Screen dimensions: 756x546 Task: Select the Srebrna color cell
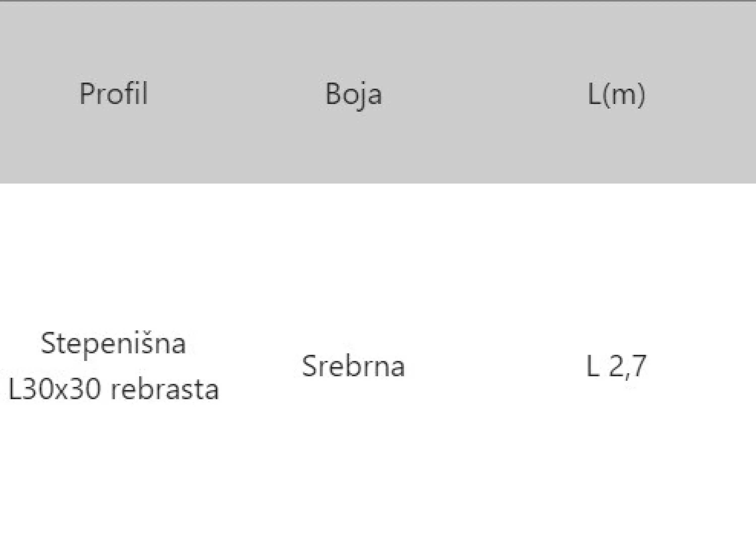point(353,366)
